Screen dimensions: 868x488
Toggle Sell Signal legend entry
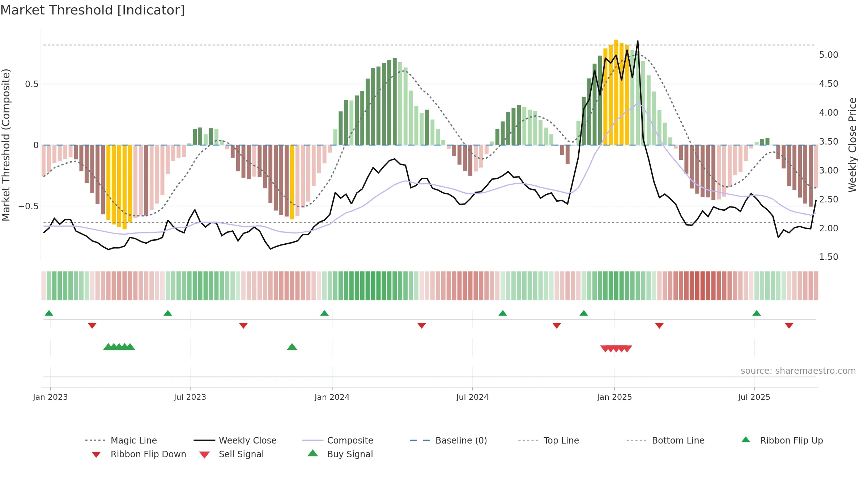[231, 454]
